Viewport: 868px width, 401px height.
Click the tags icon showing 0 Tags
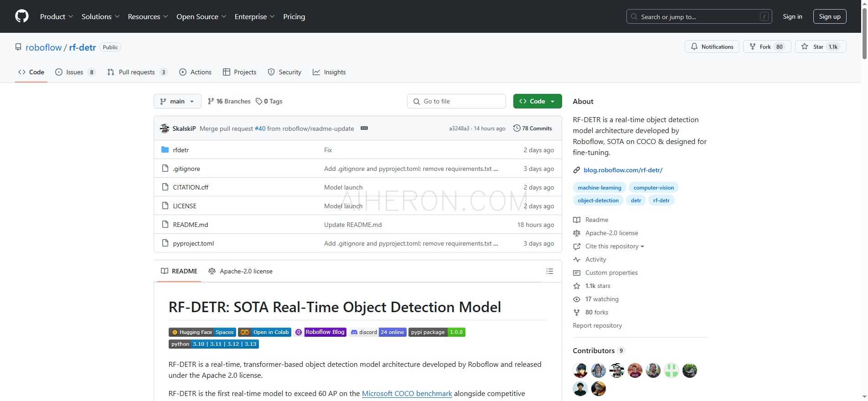259,101
